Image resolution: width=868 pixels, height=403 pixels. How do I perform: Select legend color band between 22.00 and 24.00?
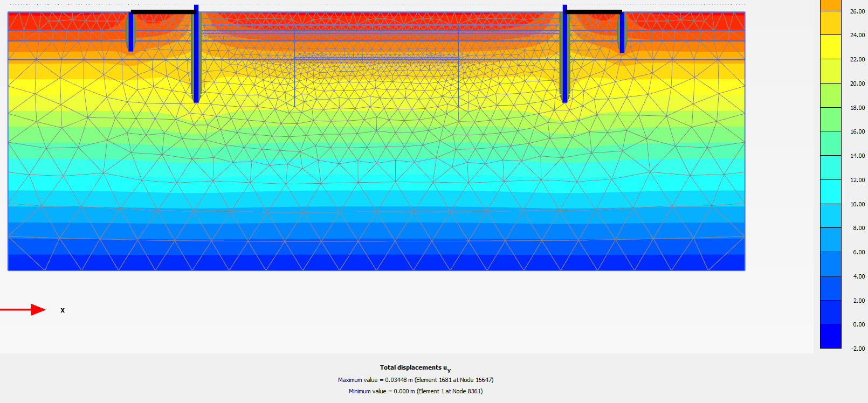[x=830, y=47]
